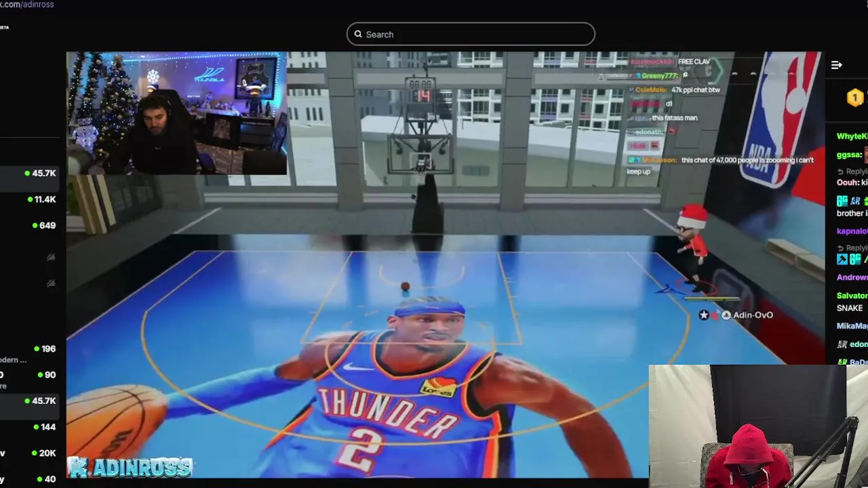The height and width of the screenshot is (488, 868).
Task: Click the Search input field
Action: click(471, 35)
